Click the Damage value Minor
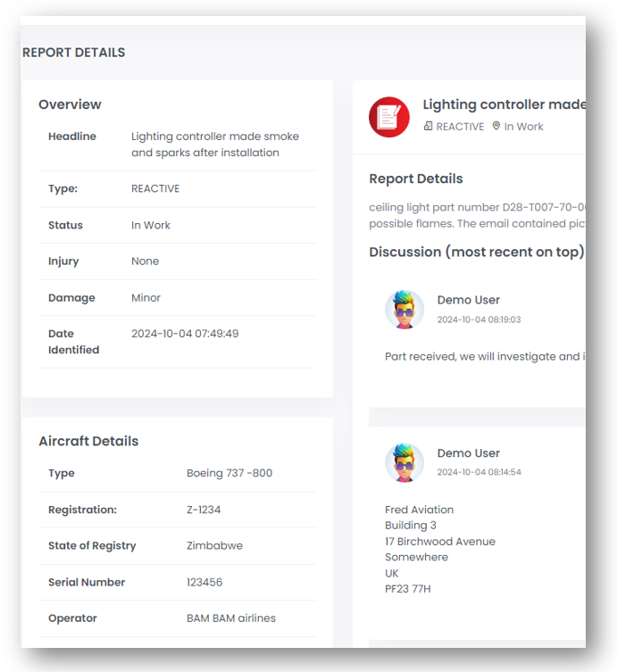Image resolution: width=617 pixels, height=672 pixels. (x=146, y=298)
